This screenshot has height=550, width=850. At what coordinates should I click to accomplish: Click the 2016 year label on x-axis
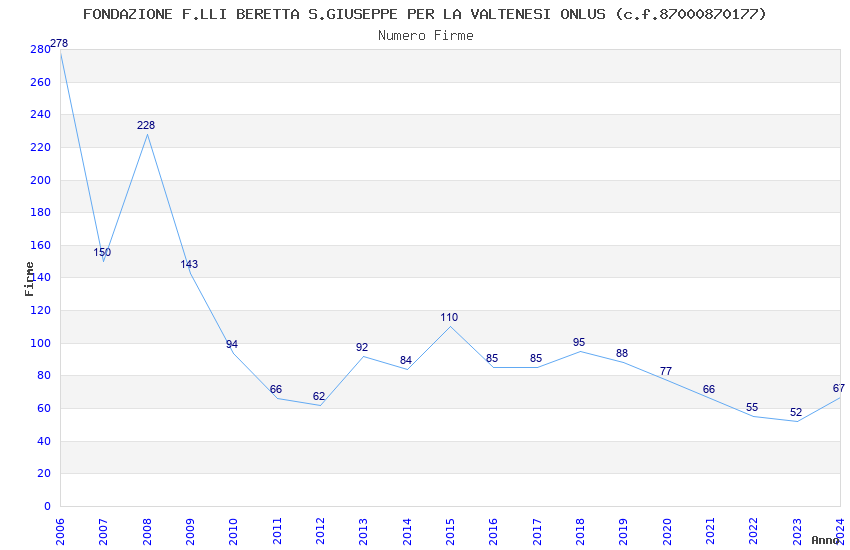[493, 531]
